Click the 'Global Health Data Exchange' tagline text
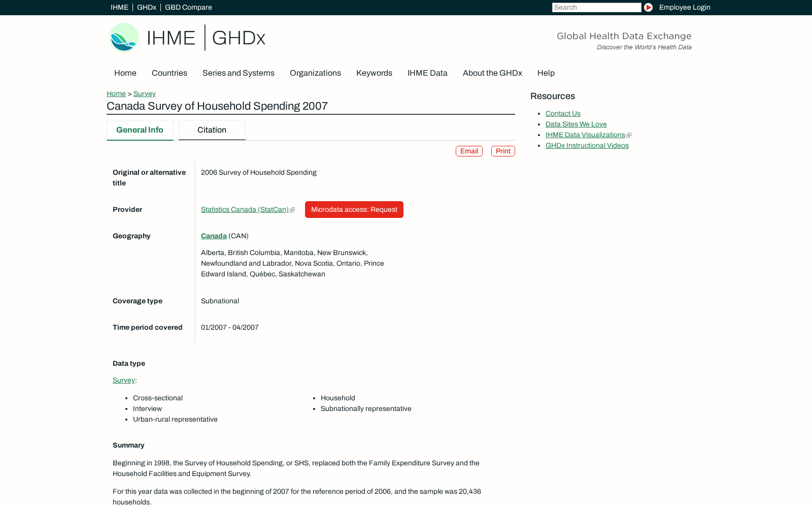Viewport: 812px width, 508px height. [624, 36]
